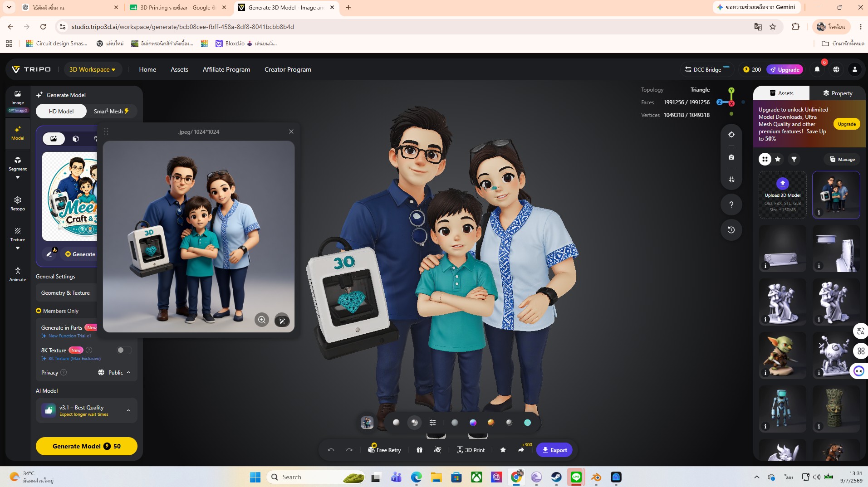
Task: Open the generation history clock icon
Action: (731, 230)
